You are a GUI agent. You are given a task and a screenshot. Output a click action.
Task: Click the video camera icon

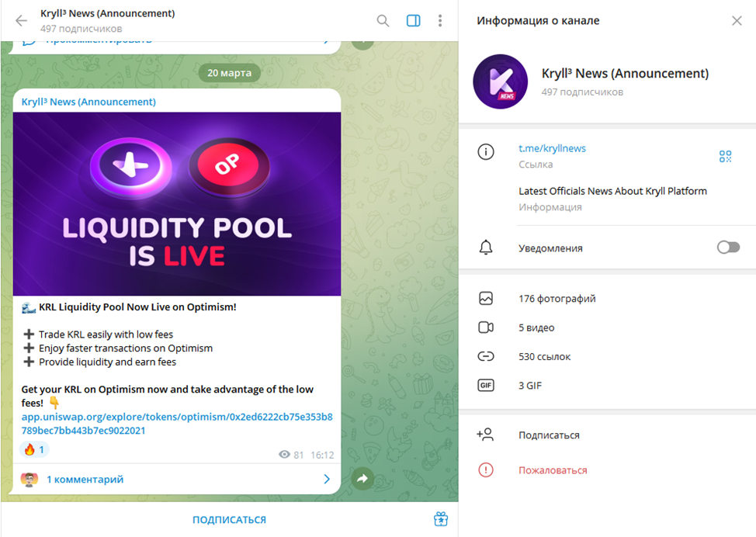pos(486,327)
